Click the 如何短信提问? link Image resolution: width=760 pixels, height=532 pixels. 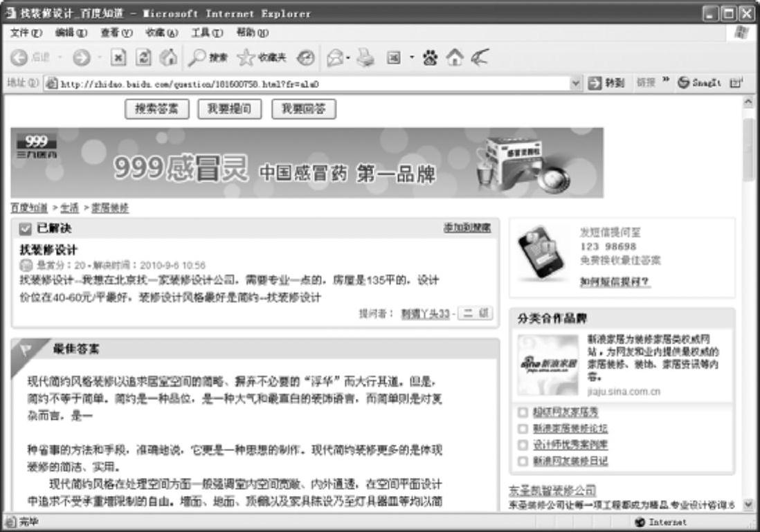[615, 282]
